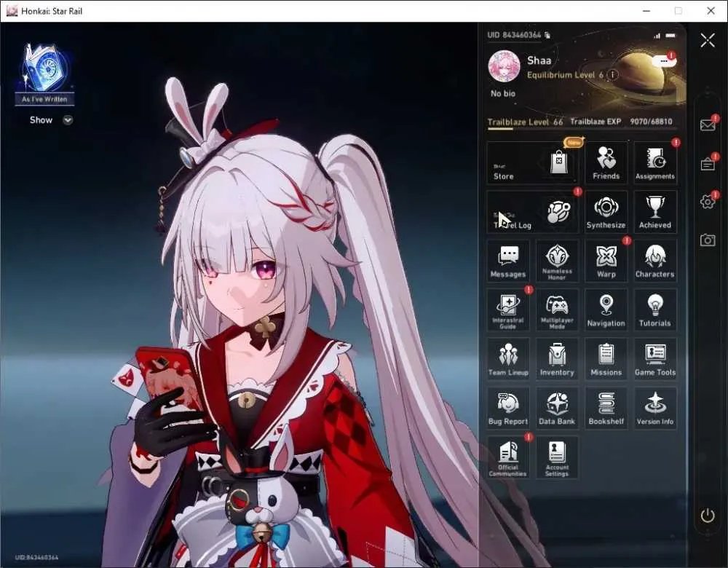
Task: Launch Multiplayer Mode
Action: (557, 309)
